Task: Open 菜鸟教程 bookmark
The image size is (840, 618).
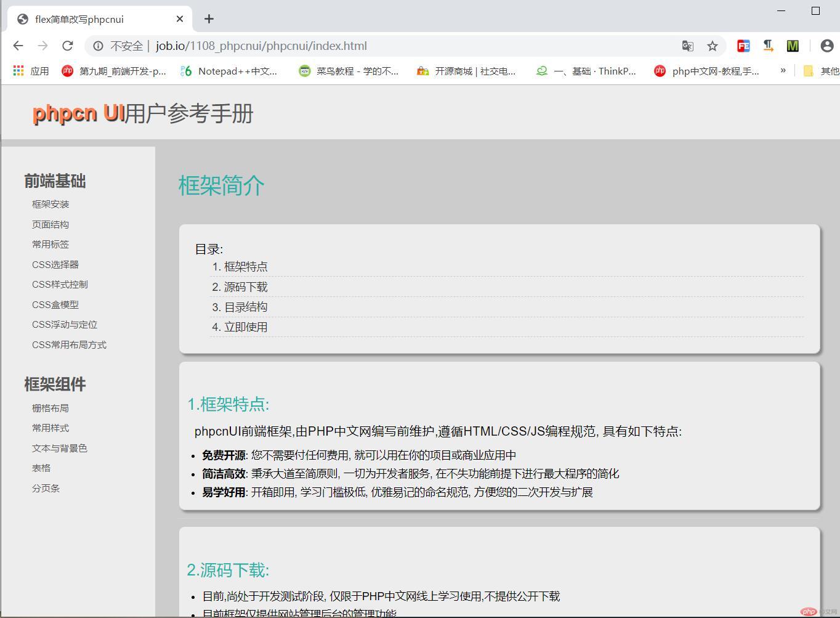Action: pyautogui.click(x=349, y=71)
